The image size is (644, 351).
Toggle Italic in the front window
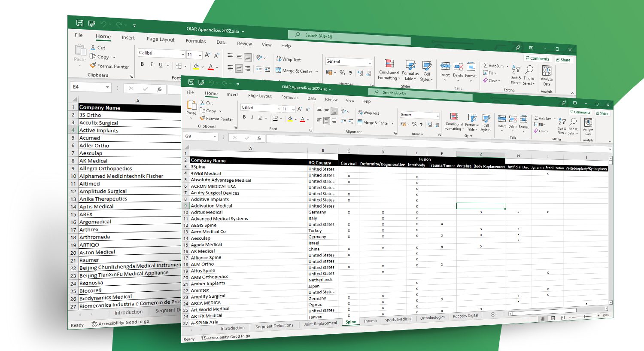(252, 117)
